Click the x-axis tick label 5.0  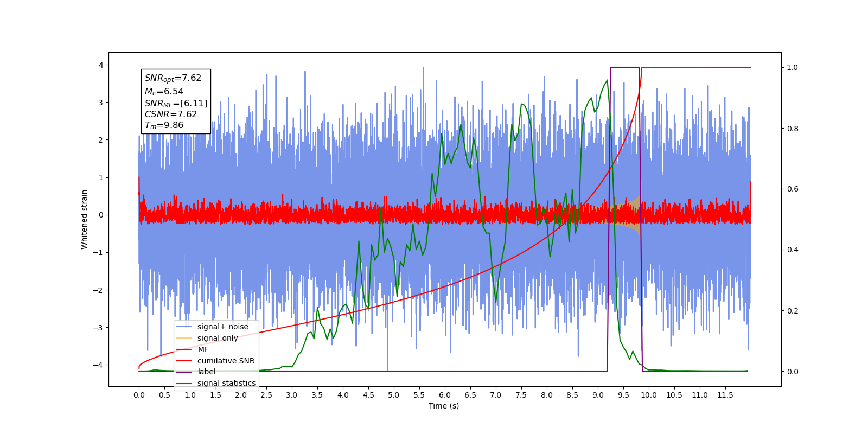click(394, 395)
